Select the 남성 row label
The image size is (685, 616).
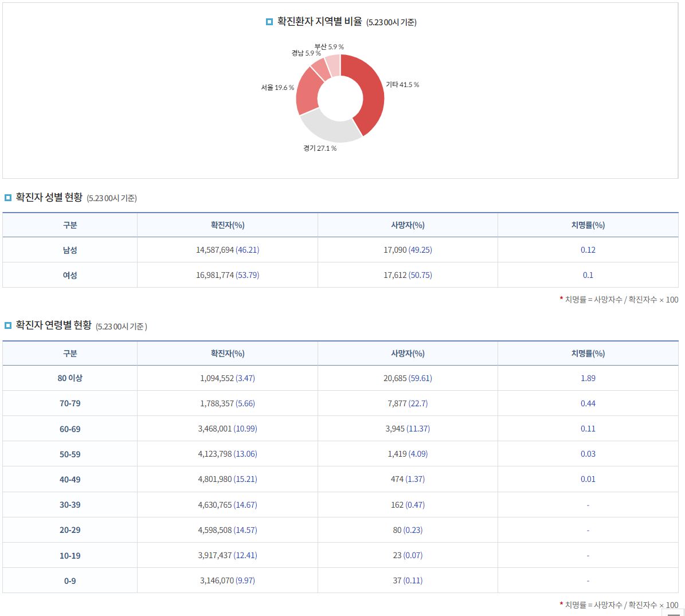coord(70,250)
